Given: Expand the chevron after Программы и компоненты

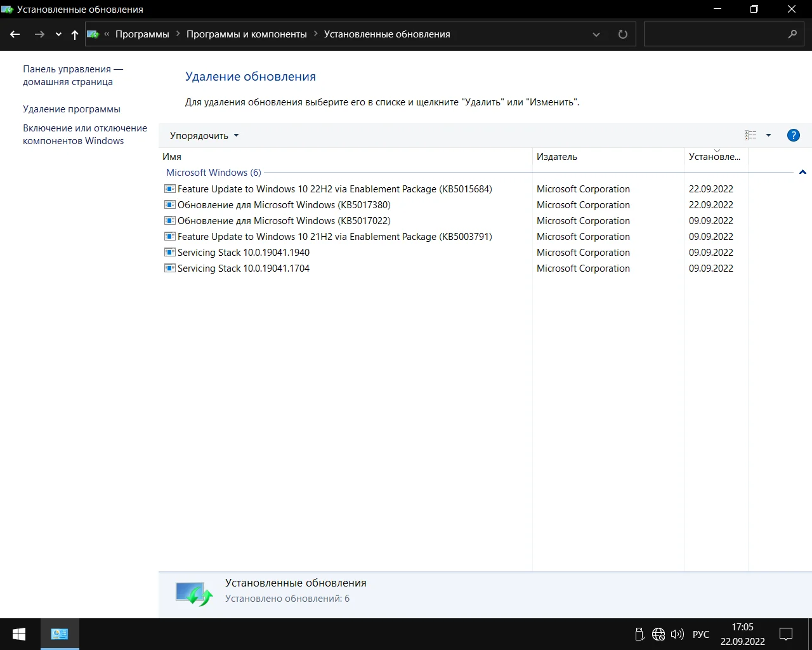Looking at the screenshot, I should [x=316, y=34].
